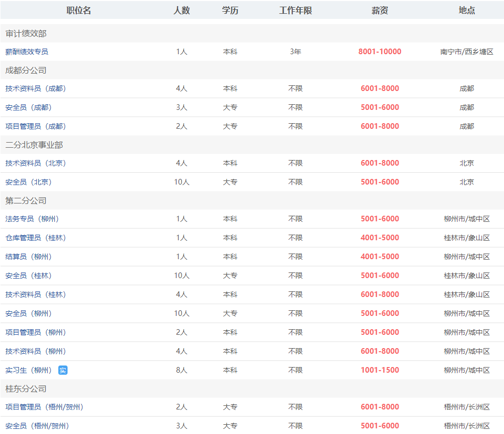
Task: Click the 地点 column header
Action: (467, 10)
